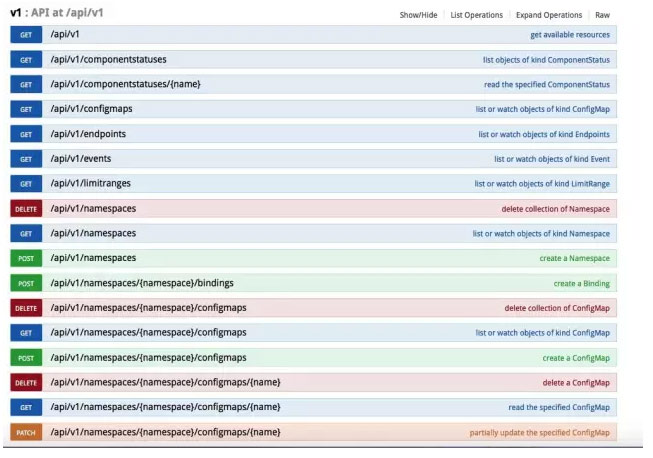The image size is (653, 458).
Task: Click the DELETE badge for /api/v1/namespaces
Action: (26, 208)
